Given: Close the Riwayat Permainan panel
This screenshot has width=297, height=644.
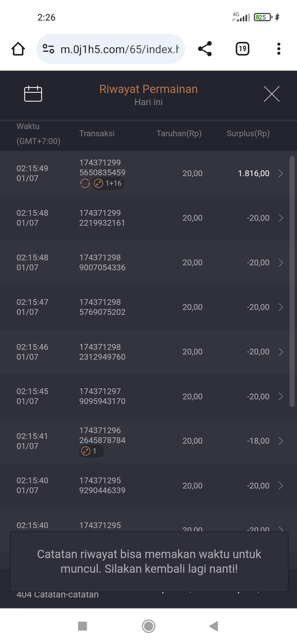Looking at the screenshot, I should point(271,94).
